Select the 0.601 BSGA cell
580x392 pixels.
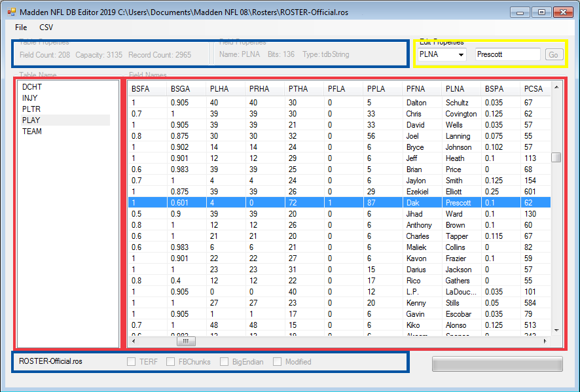pyautogui.click(x=187, y=203)
